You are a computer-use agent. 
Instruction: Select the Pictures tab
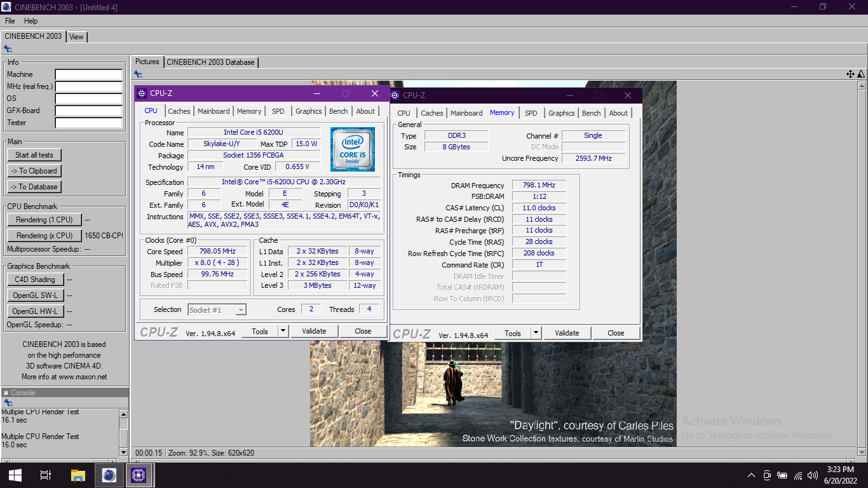pyautogui.click(x=147, y=62)
